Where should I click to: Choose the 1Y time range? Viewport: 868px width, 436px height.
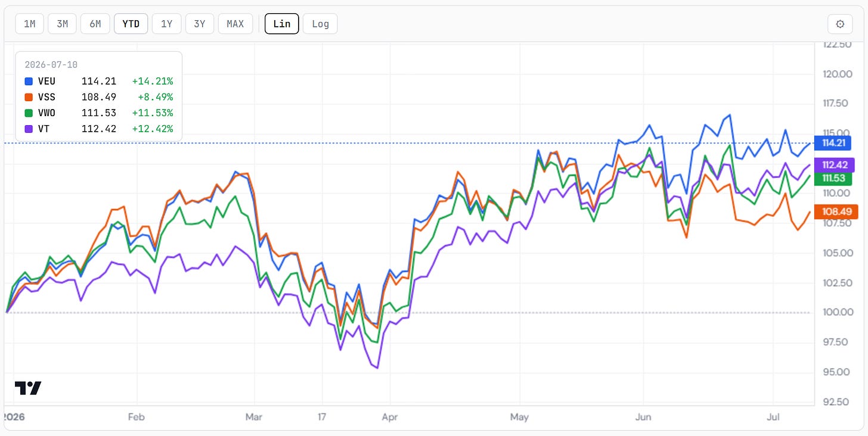(x=166, y=24)
